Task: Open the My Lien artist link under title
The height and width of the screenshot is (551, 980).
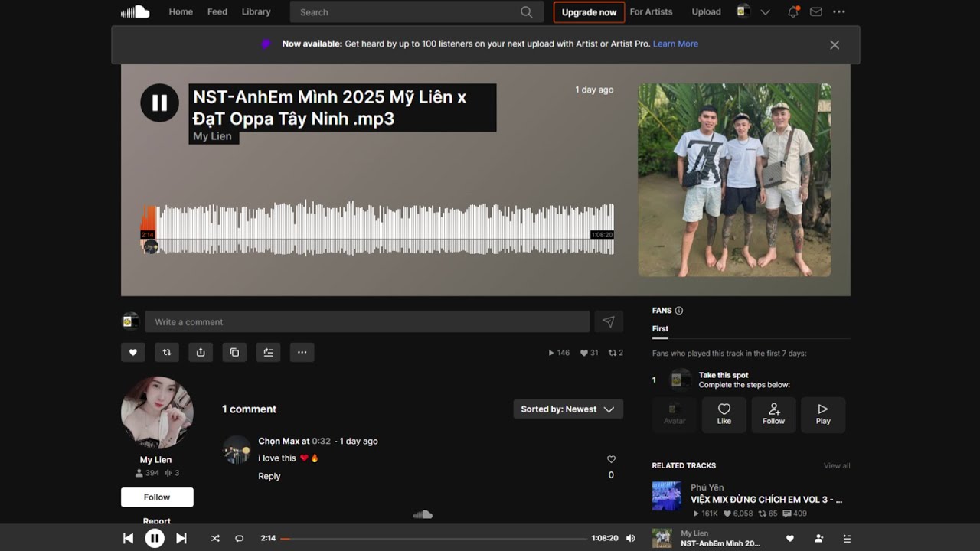Action: point(212,136)
